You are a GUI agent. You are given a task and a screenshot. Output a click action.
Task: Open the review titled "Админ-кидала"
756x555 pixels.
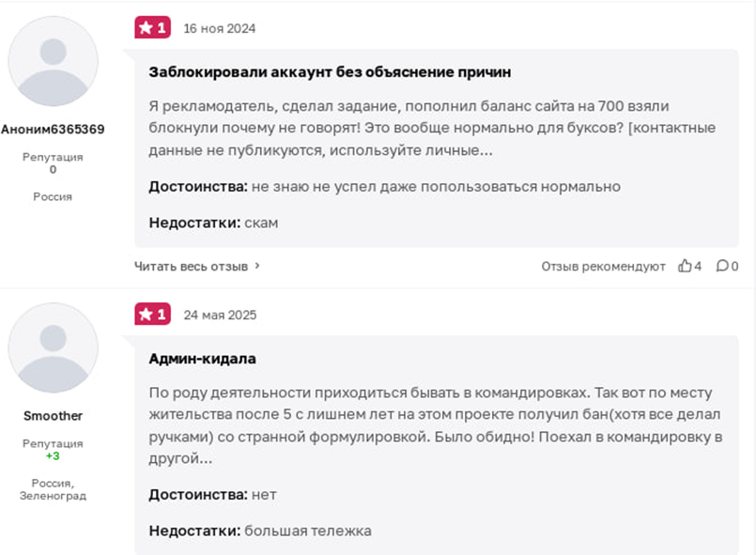(x=203, y=358)
